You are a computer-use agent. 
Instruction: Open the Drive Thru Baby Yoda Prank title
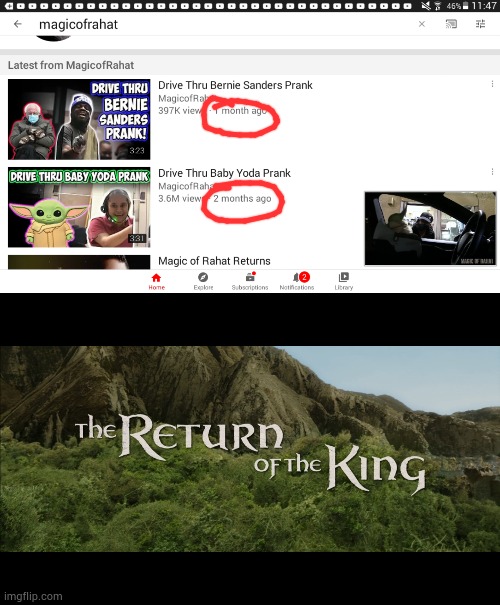click(x=224, y=173)
